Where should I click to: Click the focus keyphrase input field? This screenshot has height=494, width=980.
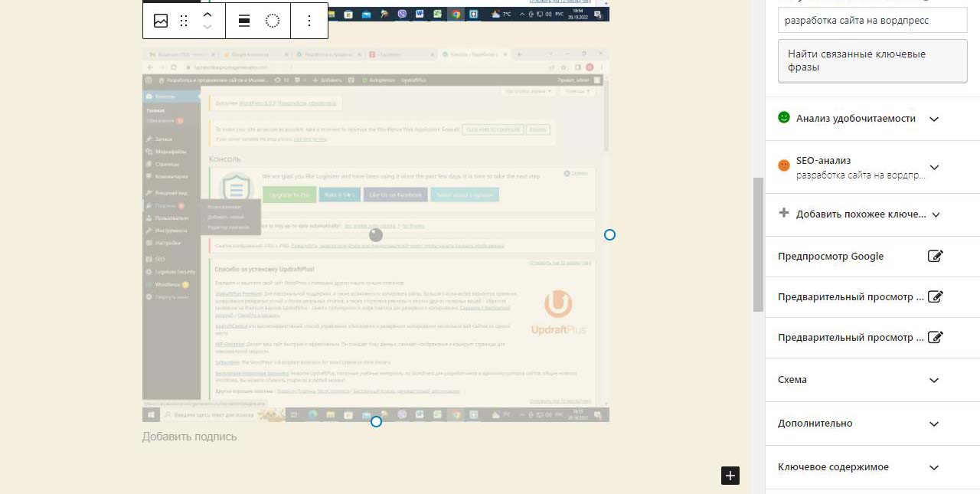(x=872, y=21)
